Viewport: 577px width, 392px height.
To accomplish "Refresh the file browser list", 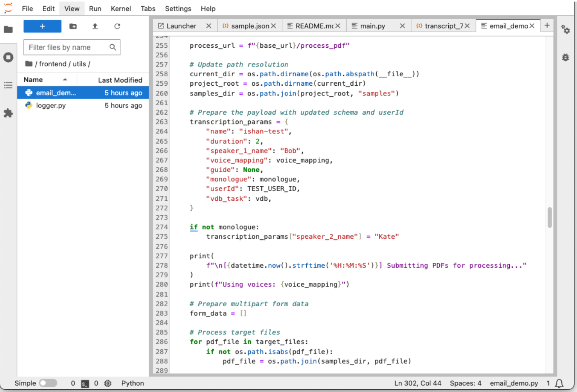I will 117,26.
